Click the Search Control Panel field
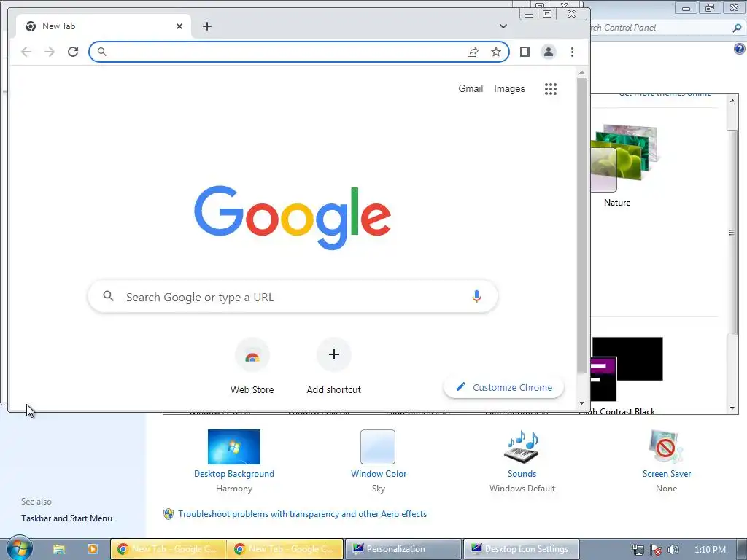This screenshot has width=747, height=560. (x=659, y=28)
